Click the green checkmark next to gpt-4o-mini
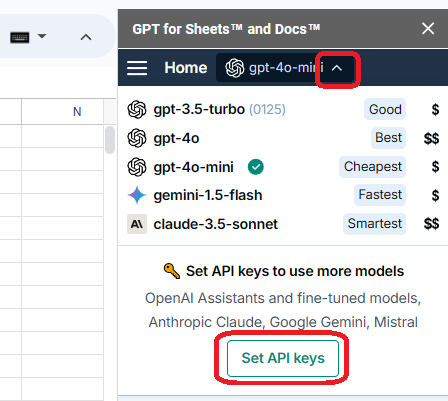Image resolution: width=448 pixels, height=401 pixels. pos(256,167)
